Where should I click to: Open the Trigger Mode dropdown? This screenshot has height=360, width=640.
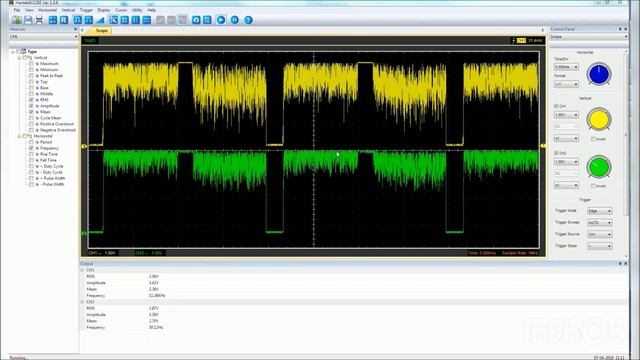click(x=600, y=211)
